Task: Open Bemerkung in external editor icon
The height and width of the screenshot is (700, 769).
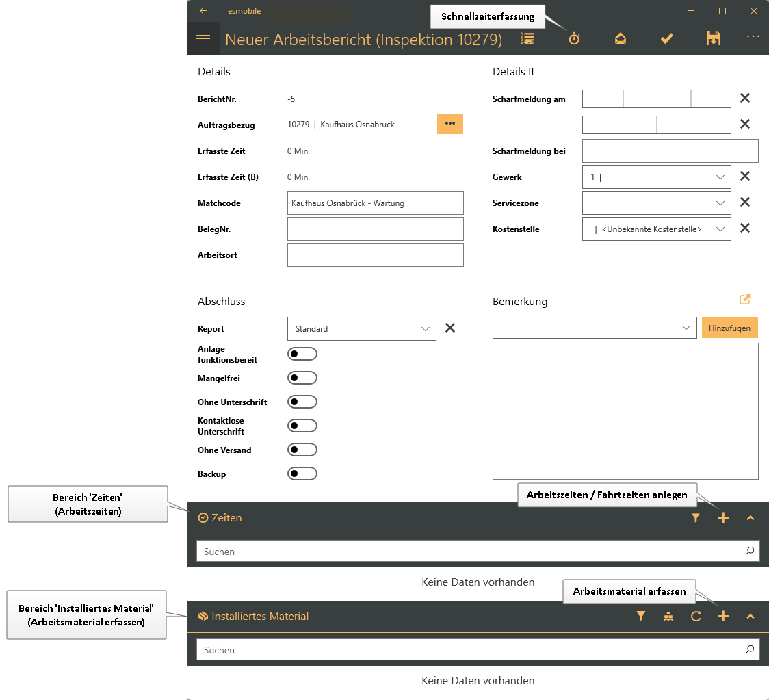Action: coord(745,299)
